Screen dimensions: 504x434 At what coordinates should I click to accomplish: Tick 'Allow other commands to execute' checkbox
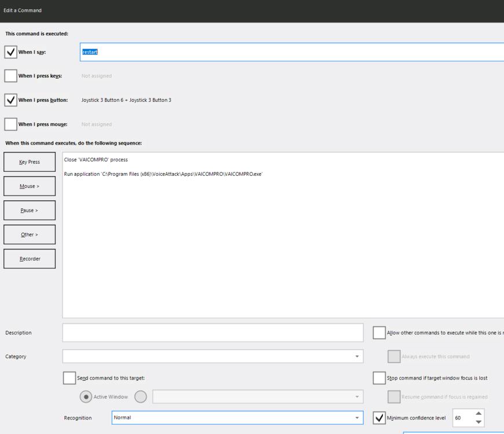coord(379,333)
